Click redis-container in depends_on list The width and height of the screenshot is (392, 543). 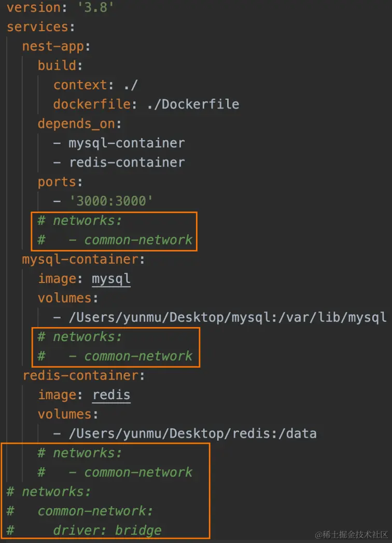tap(127, 163)
